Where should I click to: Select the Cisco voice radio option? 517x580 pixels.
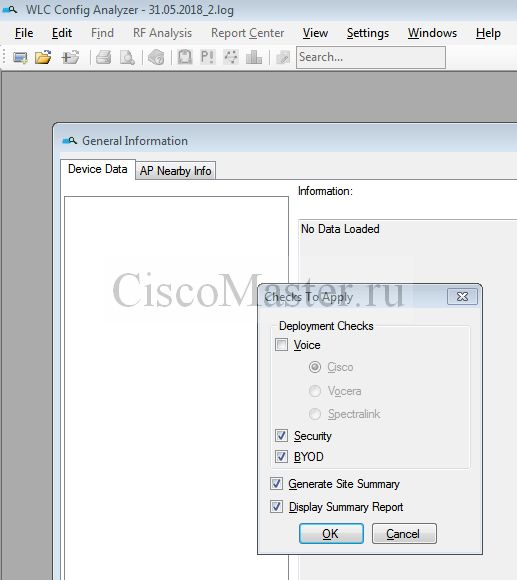(x=315, y=367)
